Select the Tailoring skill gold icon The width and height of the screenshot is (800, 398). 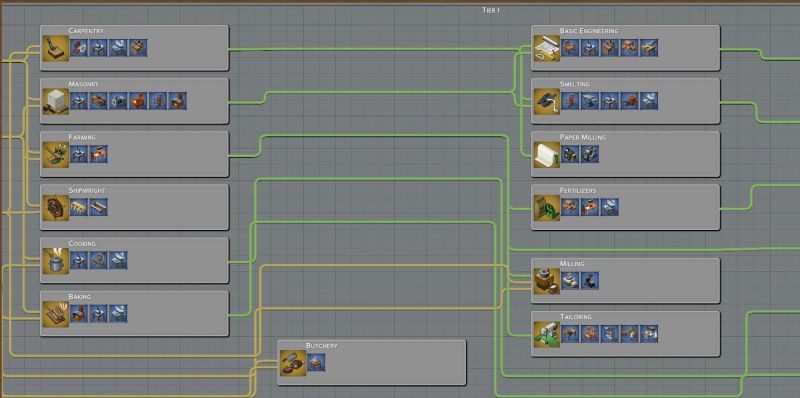[547, 334]
